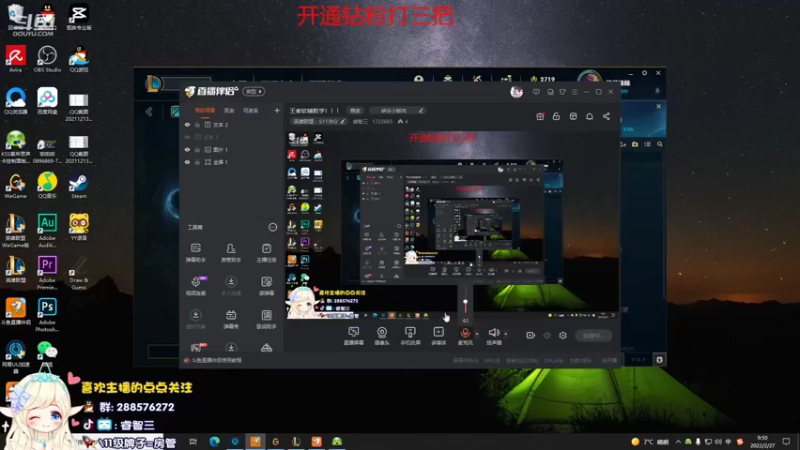Toggle the lock on 文本 1 layer
Image resolution: width=800 pixels, height=450 pixels.
197,137
